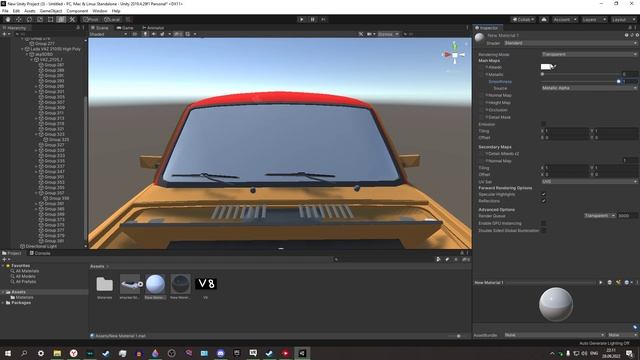Toggle Specular Highlights checkbox

click(543, 194)
